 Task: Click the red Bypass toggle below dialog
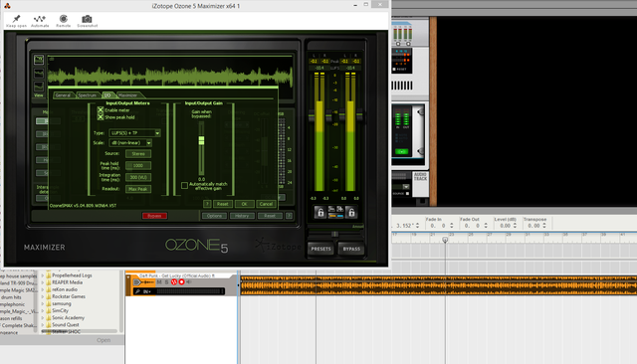pyautogui.click(x=154, y=216)
